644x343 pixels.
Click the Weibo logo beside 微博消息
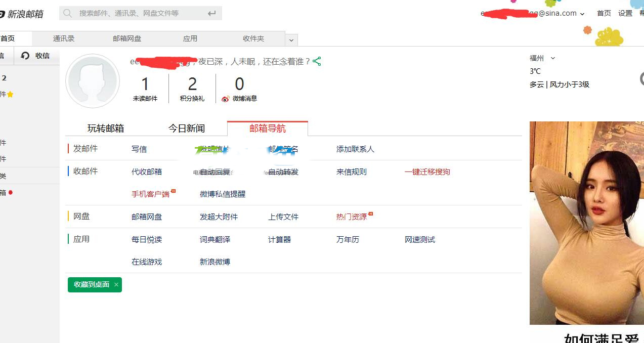226,99
